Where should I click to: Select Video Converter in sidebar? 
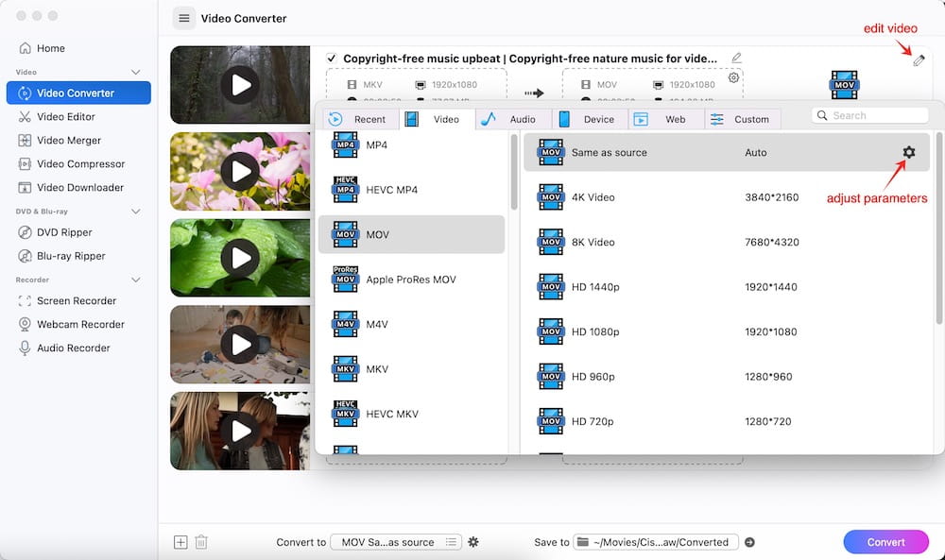[x=78, y=93]
